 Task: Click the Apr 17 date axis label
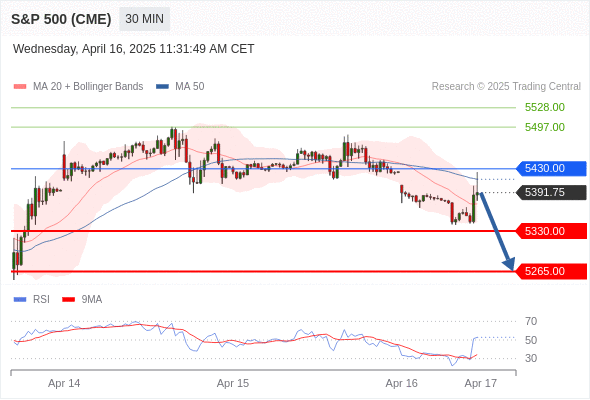(x=481, y=383)
